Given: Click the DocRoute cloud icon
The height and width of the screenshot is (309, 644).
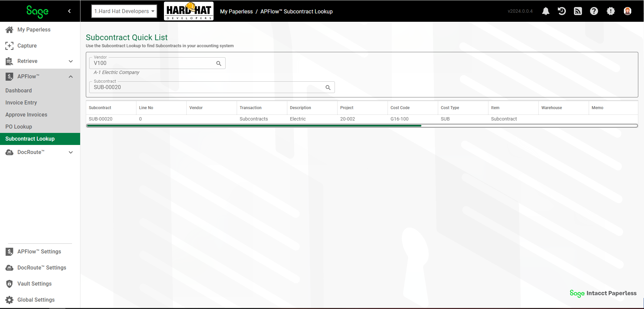Looking at the screenshot, I should click(x=9, y=152).
